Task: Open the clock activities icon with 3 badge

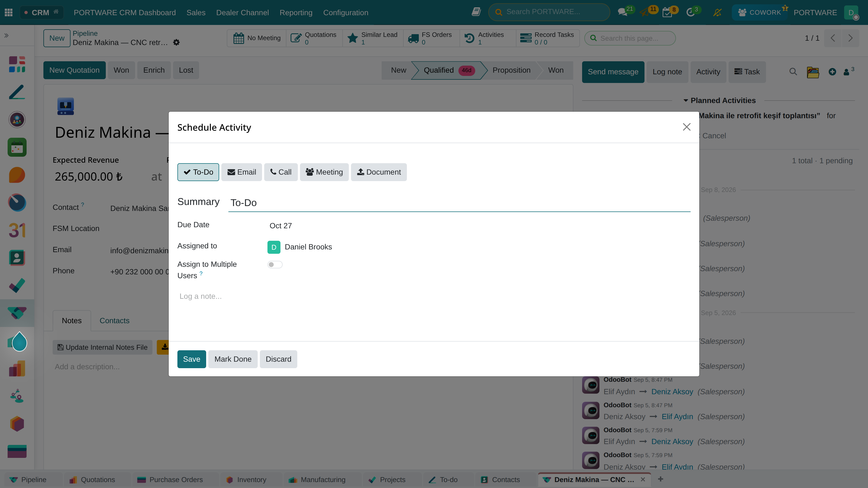Action: [691, 12]
